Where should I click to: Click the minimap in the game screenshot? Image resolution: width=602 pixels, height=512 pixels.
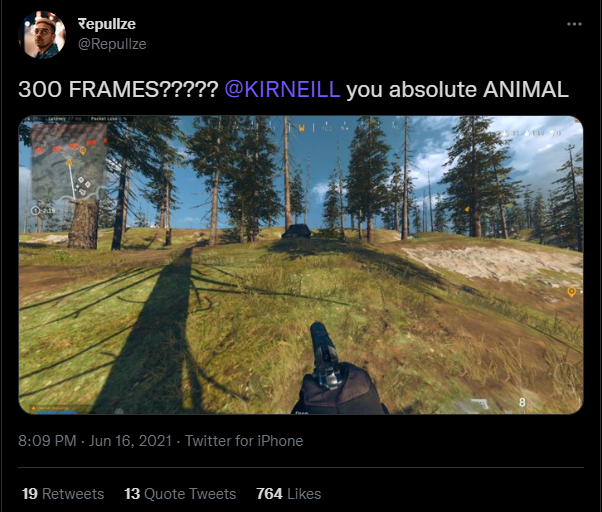[69, 161]
